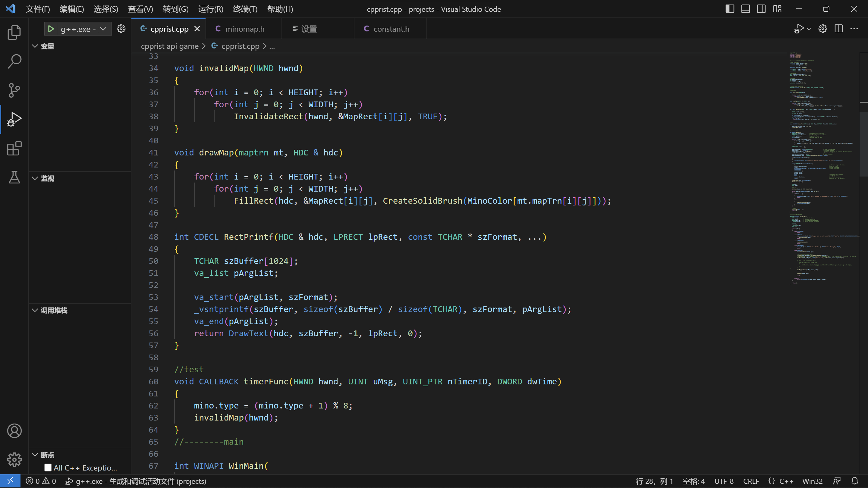Click Win32 configuration in status bar
Screen dimensions: 868x488
pyautogui.click(x=812, y=481)
